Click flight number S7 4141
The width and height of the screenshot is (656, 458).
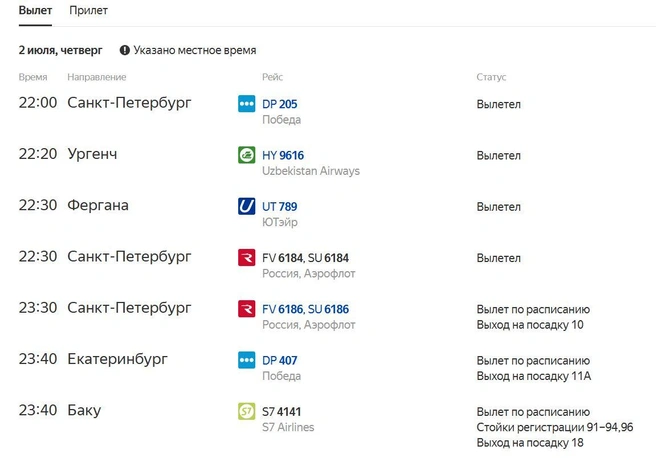[282, 412]
